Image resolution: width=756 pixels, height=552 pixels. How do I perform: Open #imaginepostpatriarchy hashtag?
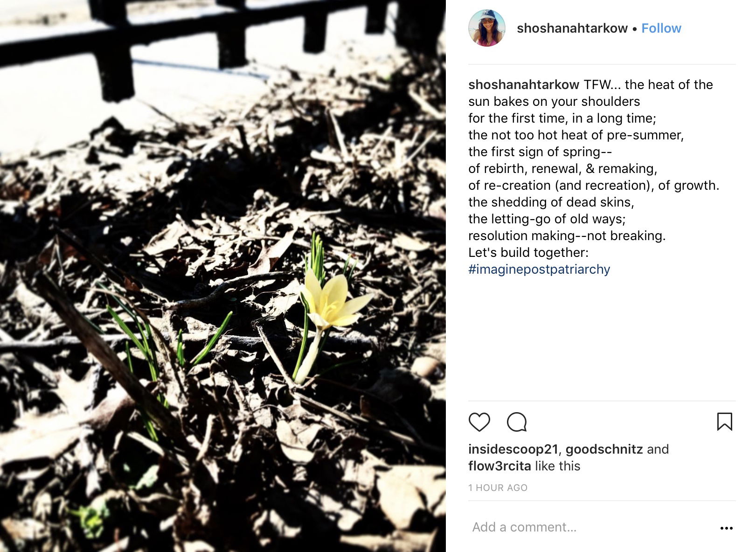pos(539,269)
